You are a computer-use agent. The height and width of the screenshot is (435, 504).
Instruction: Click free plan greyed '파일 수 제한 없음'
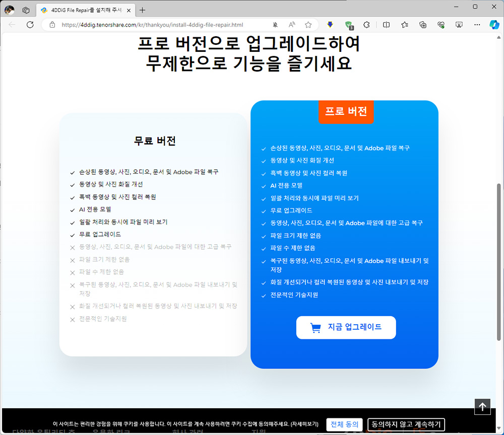pyautogui.click(x=102, y=272)
